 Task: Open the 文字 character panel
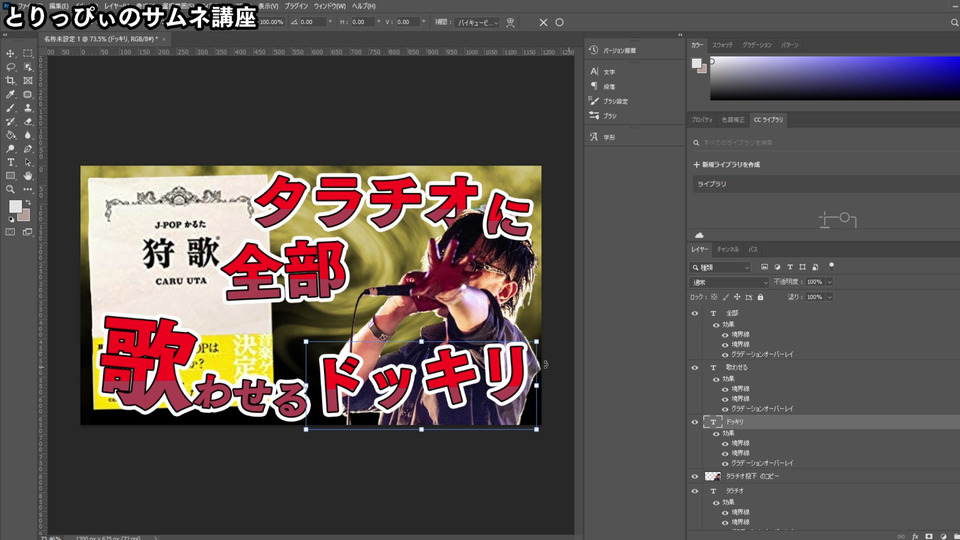pos(602,72)
